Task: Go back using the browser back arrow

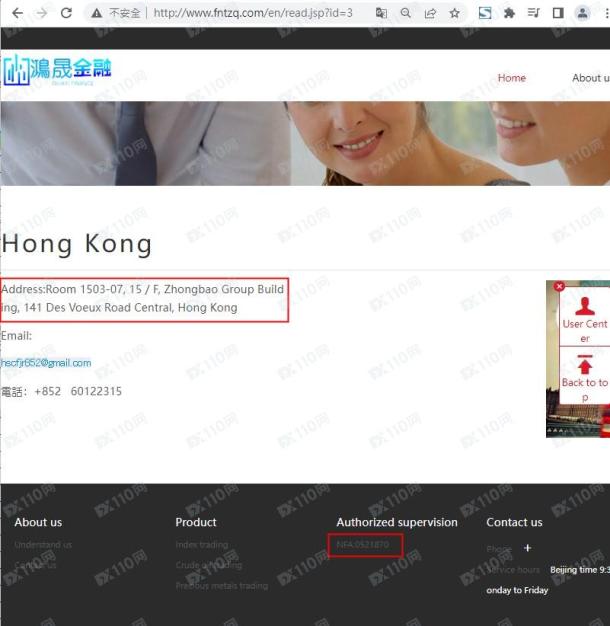Action: coord(18,13)
